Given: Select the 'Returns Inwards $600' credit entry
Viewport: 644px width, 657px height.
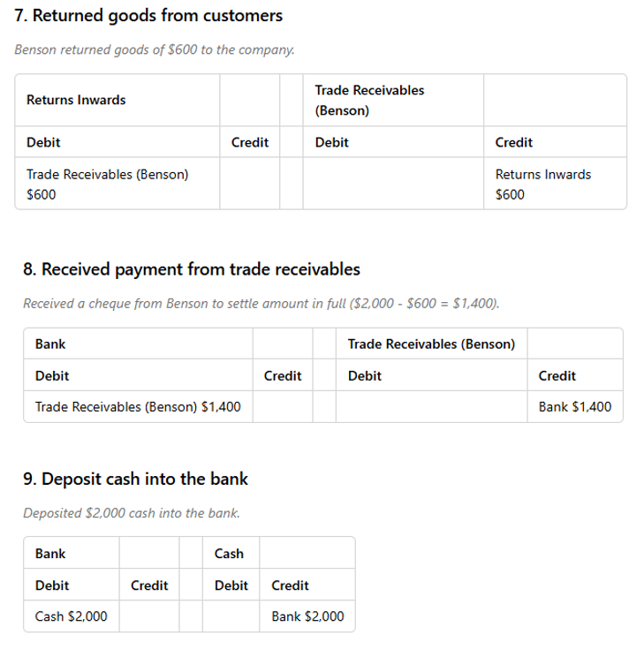Looking at the screenshot, I should 543,185.
